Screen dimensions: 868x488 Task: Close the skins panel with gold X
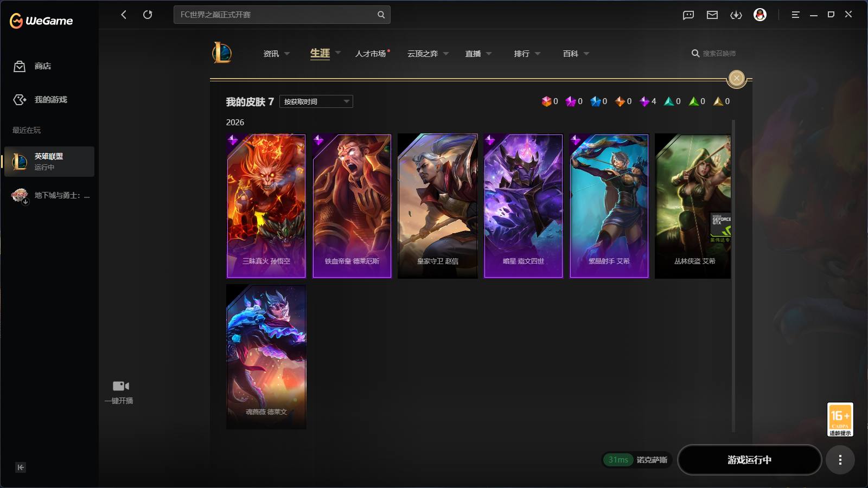click(736, 78)
